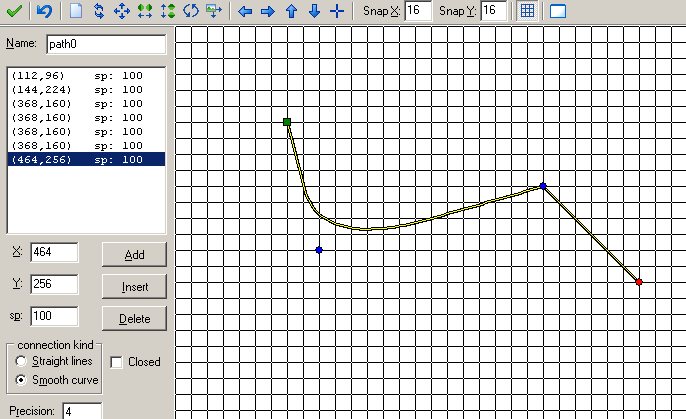The image size is (686, 419).
Task: Click the Snap X input field
Action: click(418, 11)
